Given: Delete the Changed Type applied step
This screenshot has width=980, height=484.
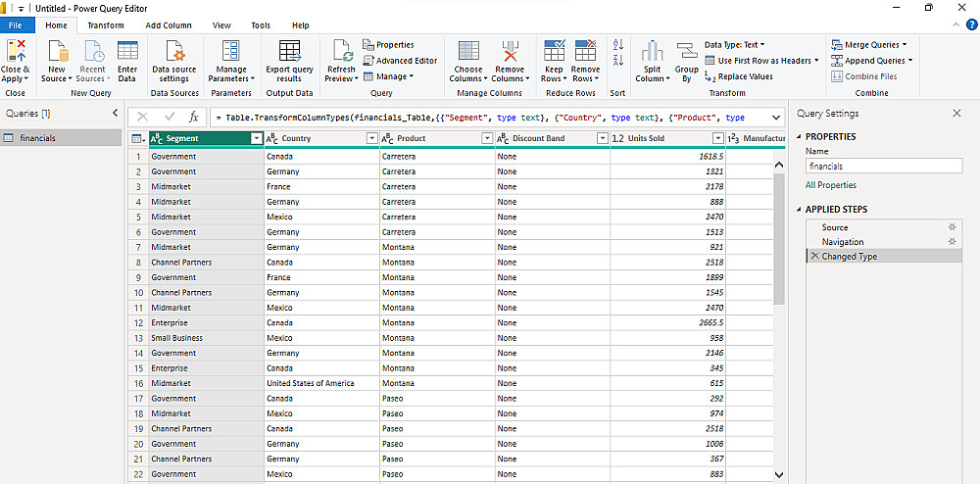Looking at the screenshot, I should click(814, 257).
